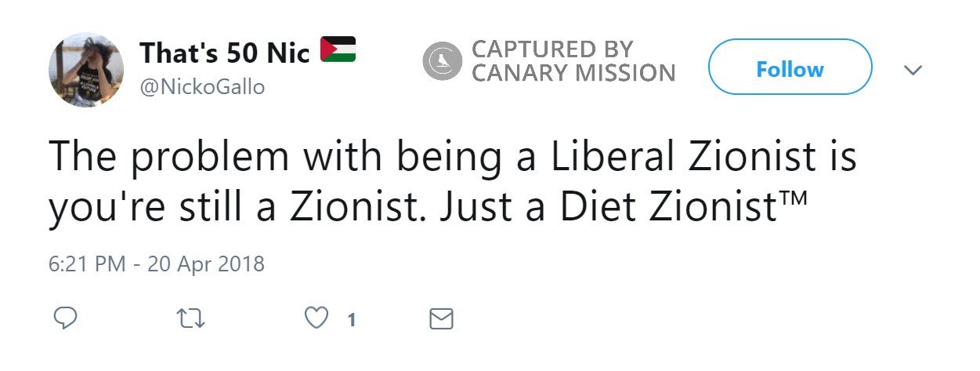Expand the tweet options chevron
Screen dimensions: 980x371
[x=913, y=70]
